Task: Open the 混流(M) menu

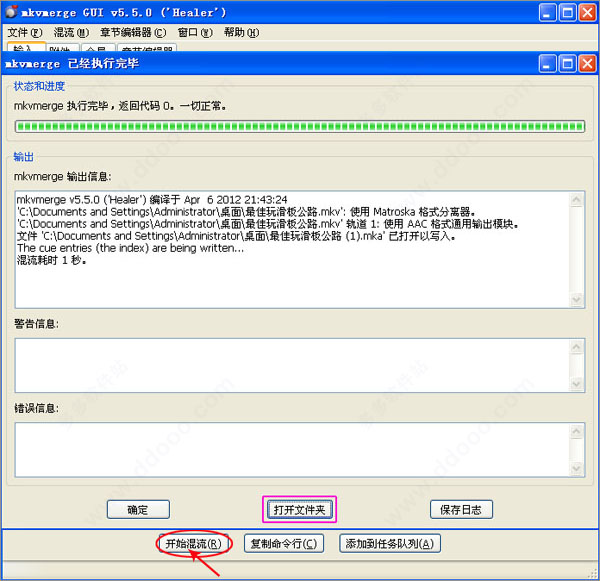Action: 72,33
